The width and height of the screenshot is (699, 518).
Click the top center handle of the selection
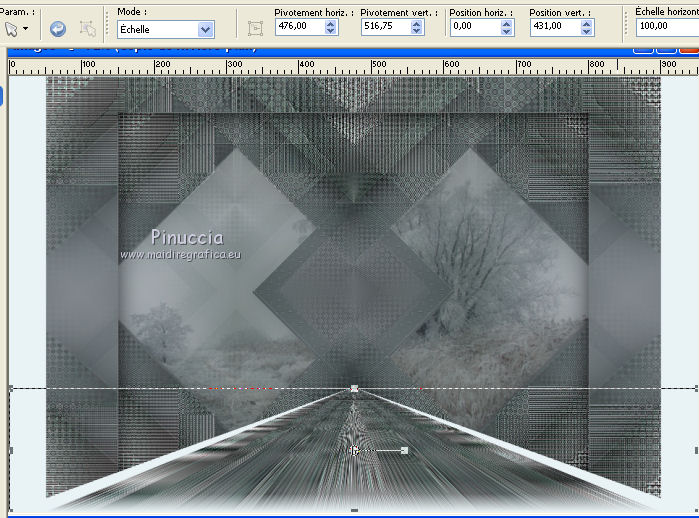click(354, 389)
